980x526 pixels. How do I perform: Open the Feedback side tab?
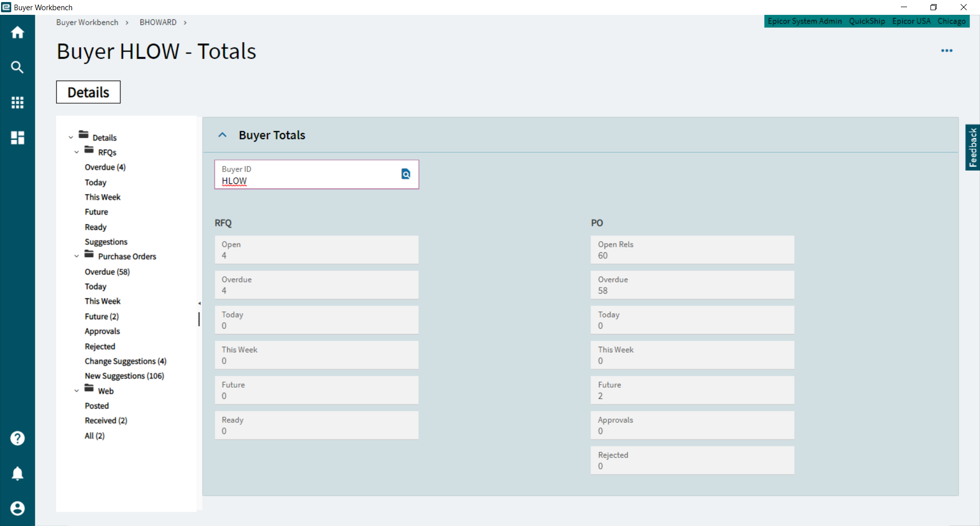[x=973, y=148]
